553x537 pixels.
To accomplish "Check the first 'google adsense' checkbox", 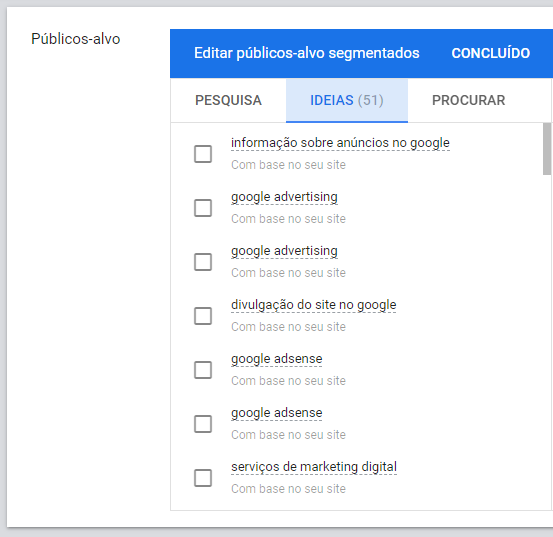I will [203, 370].
